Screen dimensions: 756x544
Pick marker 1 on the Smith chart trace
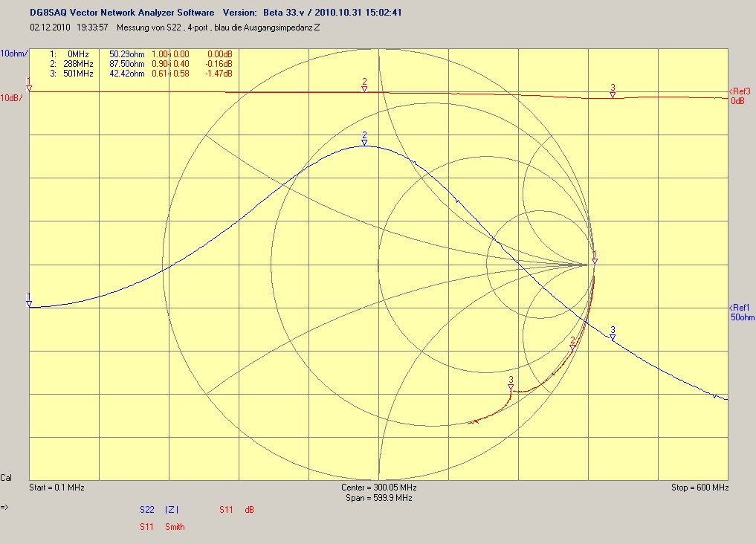point(595,258)
